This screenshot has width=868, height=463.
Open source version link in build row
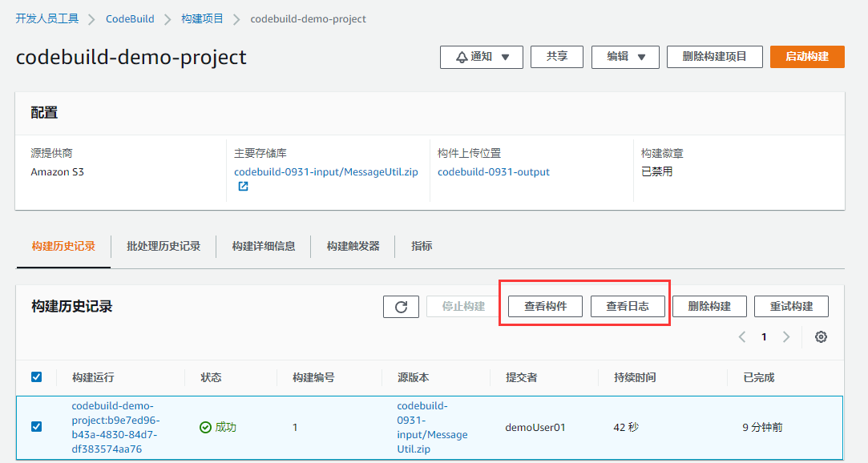click(x=432, y=427)
